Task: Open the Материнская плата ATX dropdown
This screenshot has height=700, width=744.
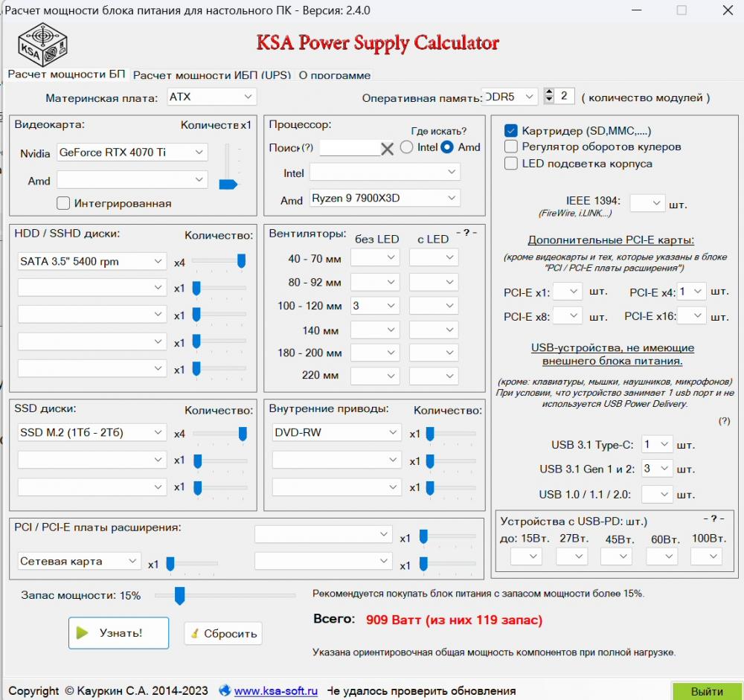Action: [x=211, y=97]
